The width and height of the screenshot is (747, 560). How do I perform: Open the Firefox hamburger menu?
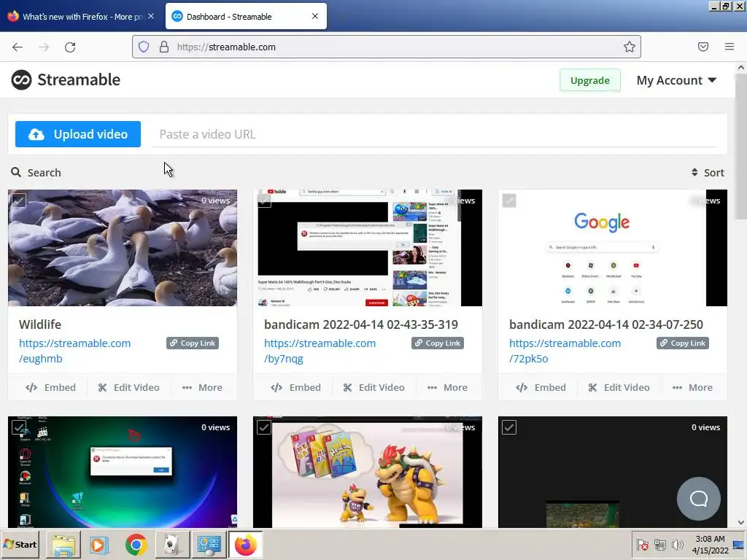point(729,47)
